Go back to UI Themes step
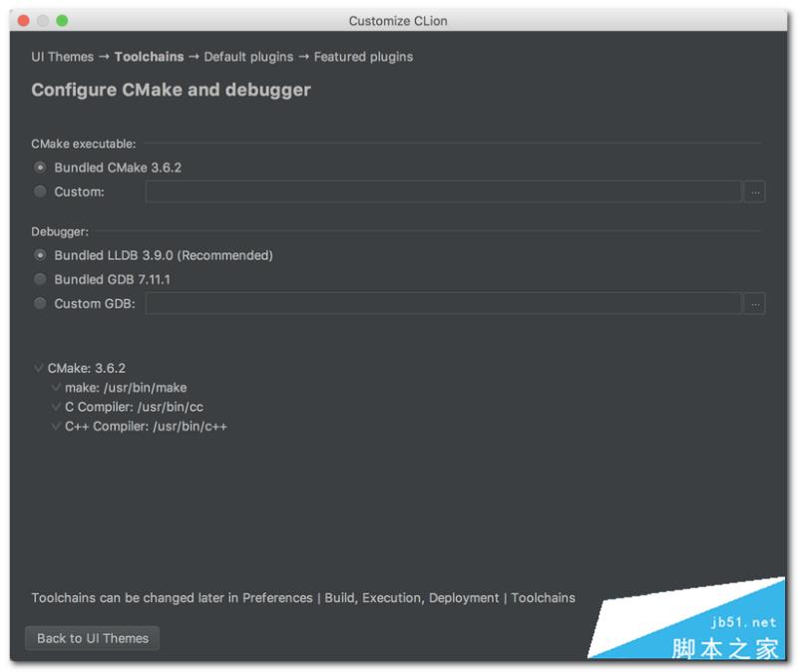The width and height of the screenshot is (798, 672). [92, 638]
